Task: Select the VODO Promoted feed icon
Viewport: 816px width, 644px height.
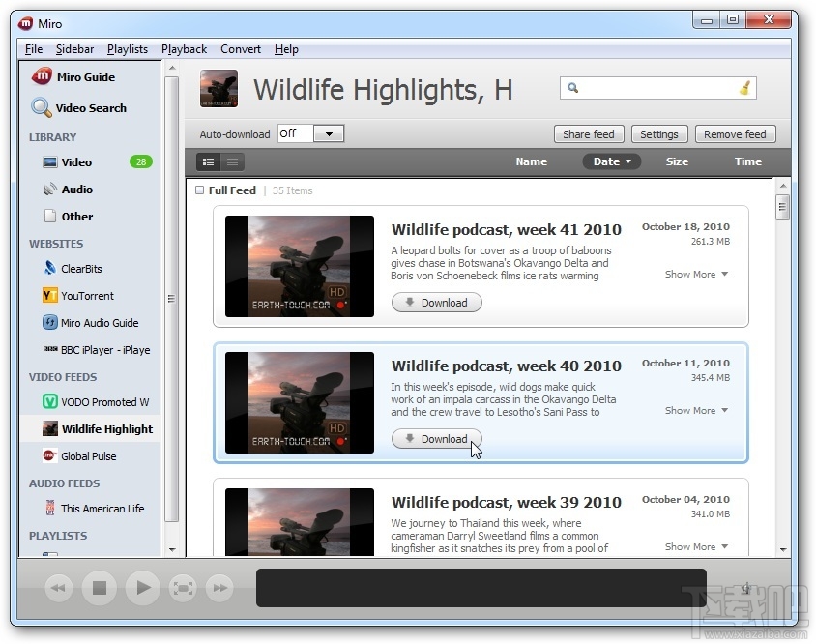Action: point(50,401)
